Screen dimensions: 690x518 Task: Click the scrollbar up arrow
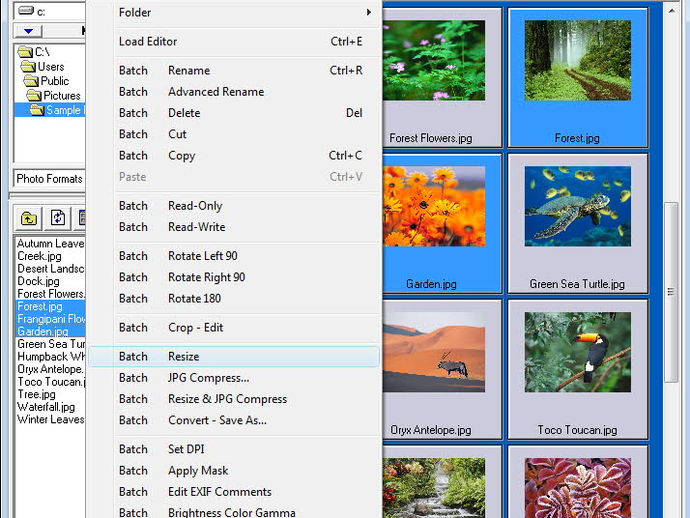click(671, 11)
